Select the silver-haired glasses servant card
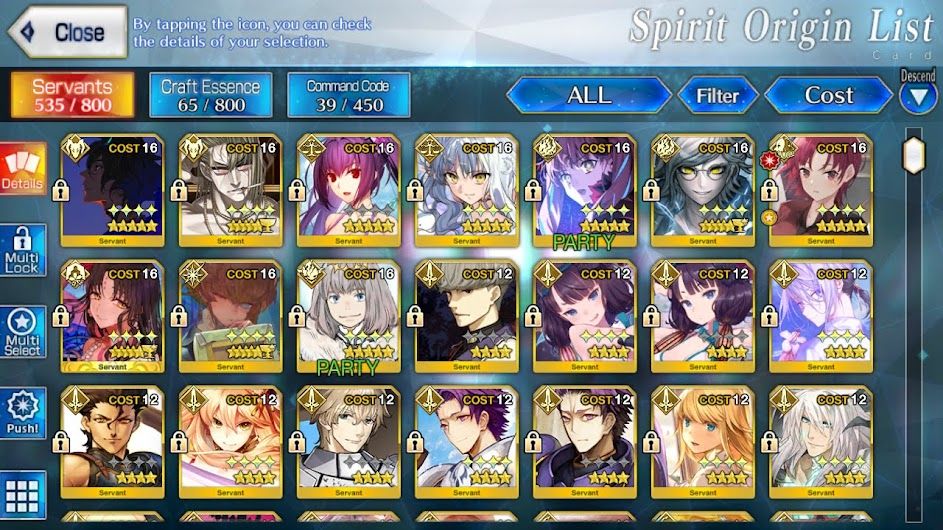 702,191
